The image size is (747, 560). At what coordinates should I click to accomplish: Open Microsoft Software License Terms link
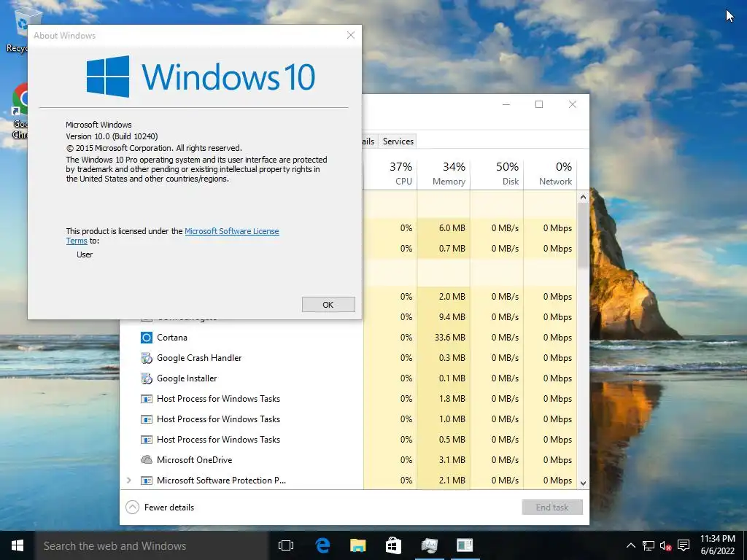[x=231, y=231]
